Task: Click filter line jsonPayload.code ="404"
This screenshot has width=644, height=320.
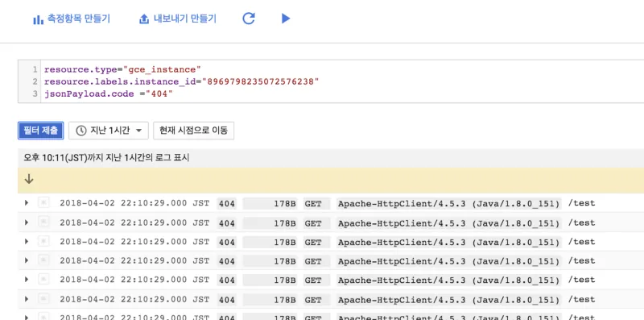Action: (x=109, y=94)
